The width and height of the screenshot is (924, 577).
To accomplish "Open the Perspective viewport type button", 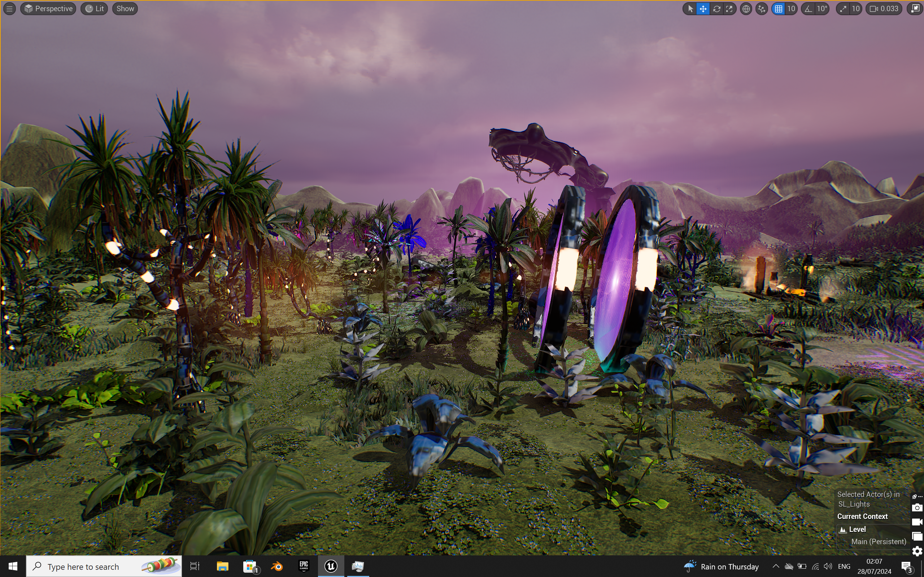I will tap(48, 9).
